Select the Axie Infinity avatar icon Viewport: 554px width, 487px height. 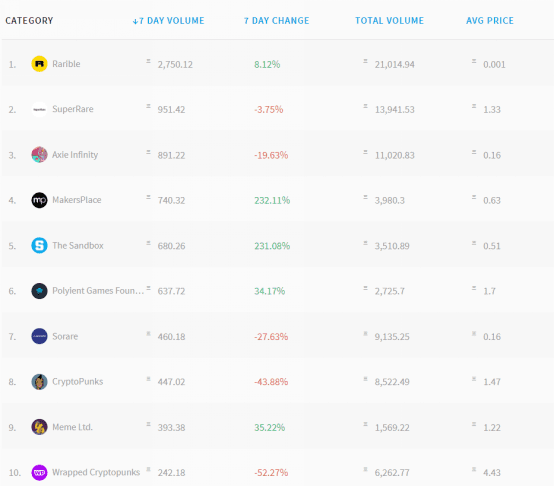(x=39, y=155)
